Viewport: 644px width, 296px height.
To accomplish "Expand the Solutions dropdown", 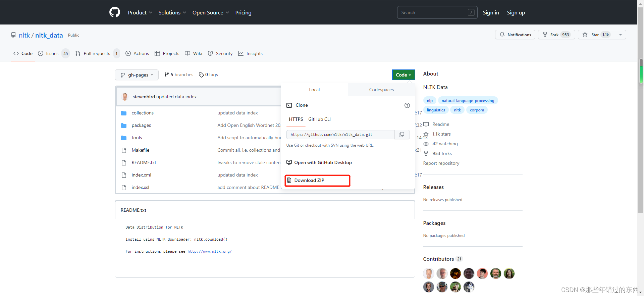I will coord(172,12).
